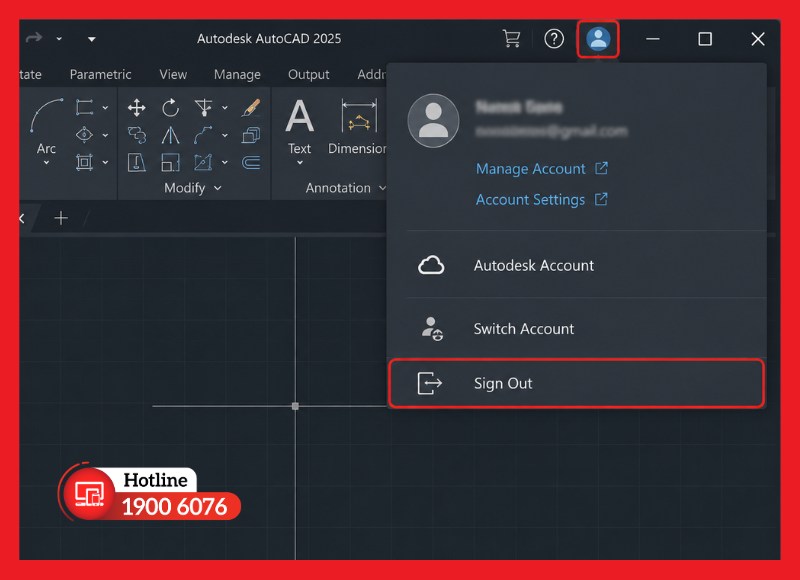Screen dimensions: 800x580
Task: Select the Arc drawing tool
Action: (x=46, y=125)
